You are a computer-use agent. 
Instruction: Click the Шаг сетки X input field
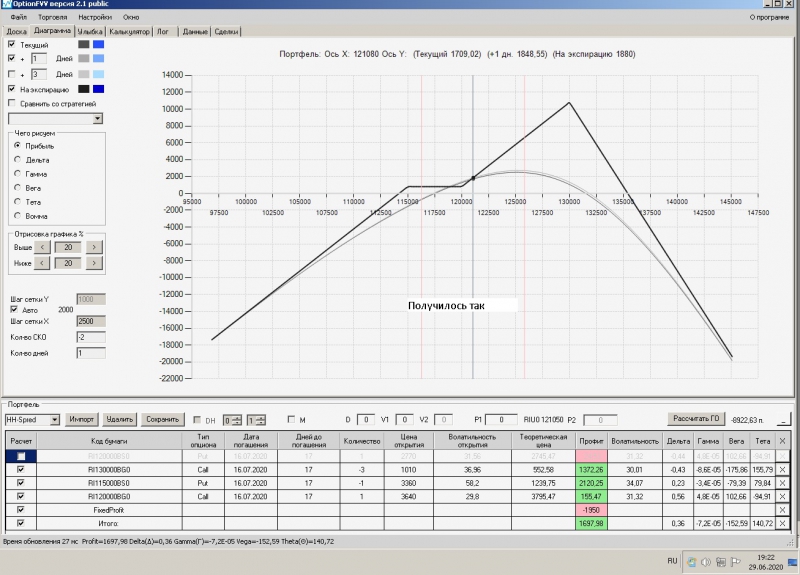91,321
